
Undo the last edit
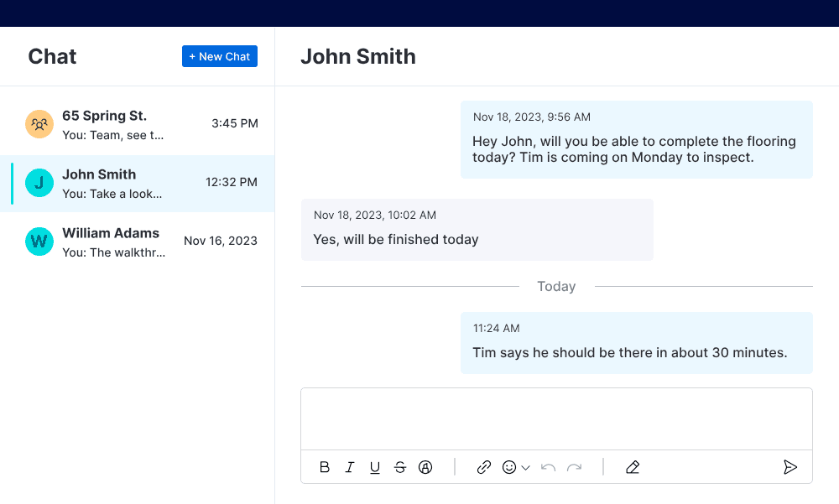click(x=550, y=467)
